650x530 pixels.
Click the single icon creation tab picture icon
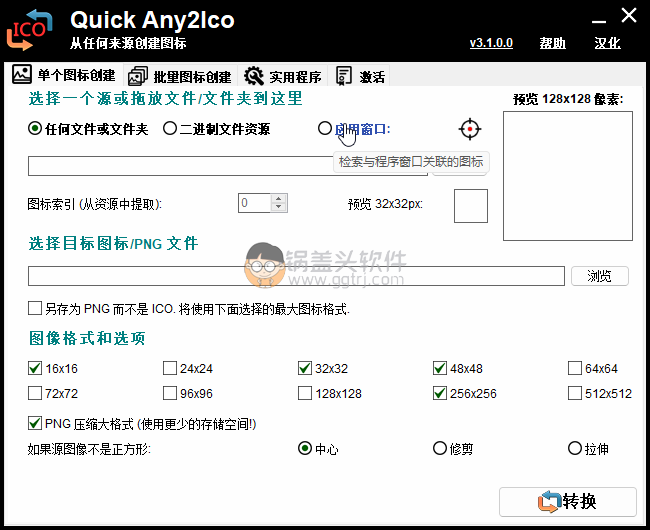[22, 75]
